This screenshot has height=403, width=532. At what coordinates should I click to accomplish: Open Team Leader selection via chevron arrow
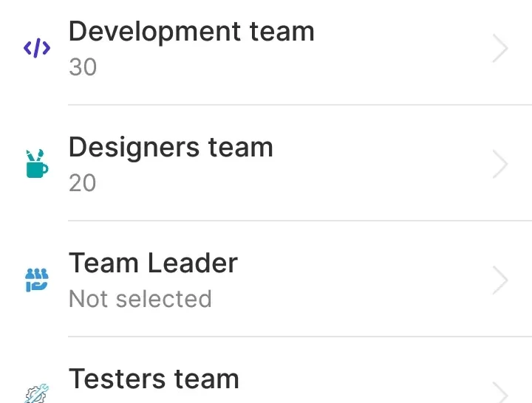click(501, 280)
